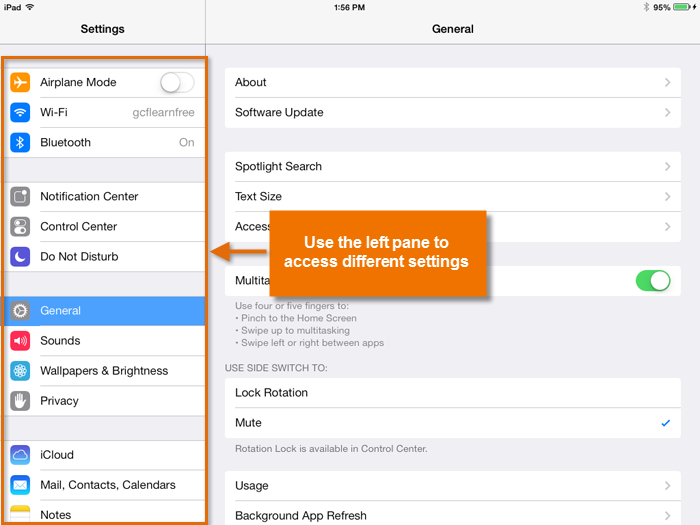Open Sounds settings

[105, 341]
